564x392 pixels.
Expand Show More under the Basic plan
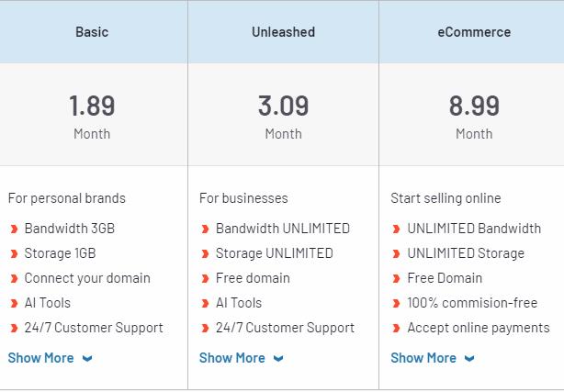[x=50, y=358]
